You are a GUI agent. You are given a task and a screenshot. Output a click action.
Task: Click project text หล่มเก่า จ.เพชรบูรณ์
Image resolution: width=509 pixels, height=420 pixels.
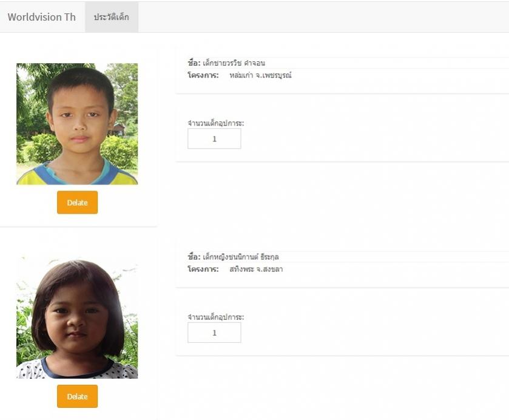pyautogui.click(x=261, y=75)
